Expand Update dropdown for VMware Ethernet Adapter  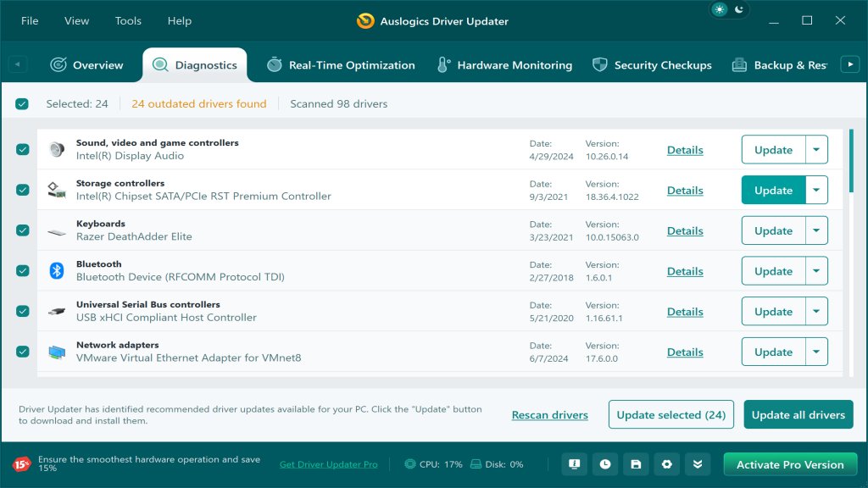pos(816,352)
